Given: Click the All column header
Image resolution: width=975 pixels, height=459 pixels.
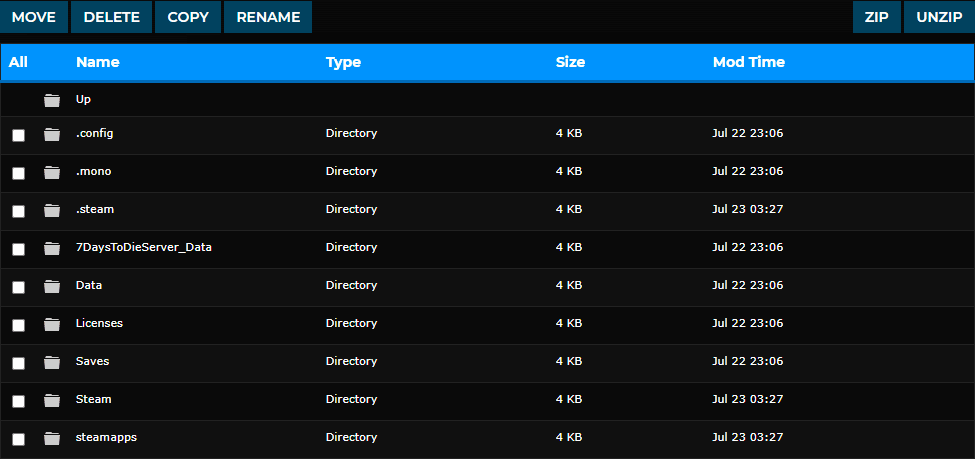Looking at the screenshot, I should (x=18, y=62).
